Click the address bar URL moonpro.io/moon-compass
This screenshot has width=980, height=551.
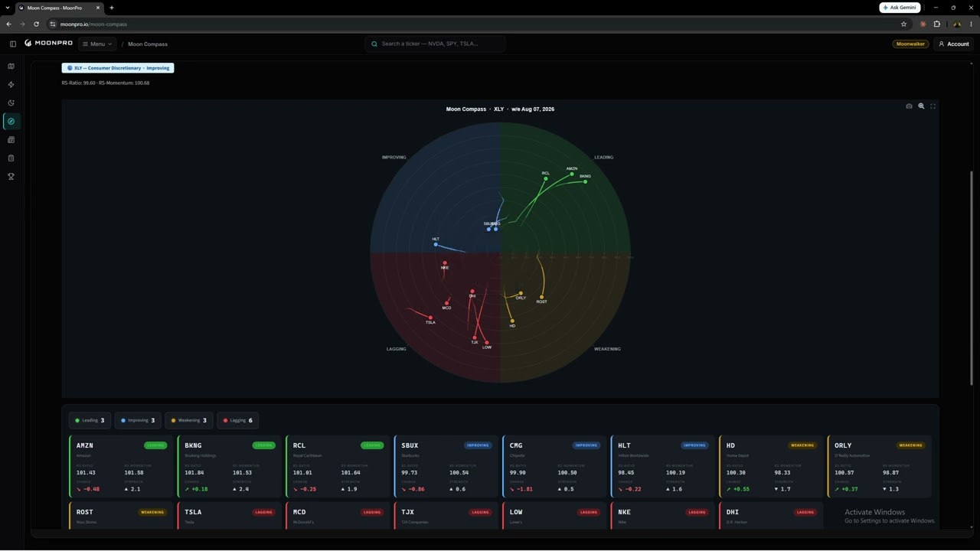(93, 24)
